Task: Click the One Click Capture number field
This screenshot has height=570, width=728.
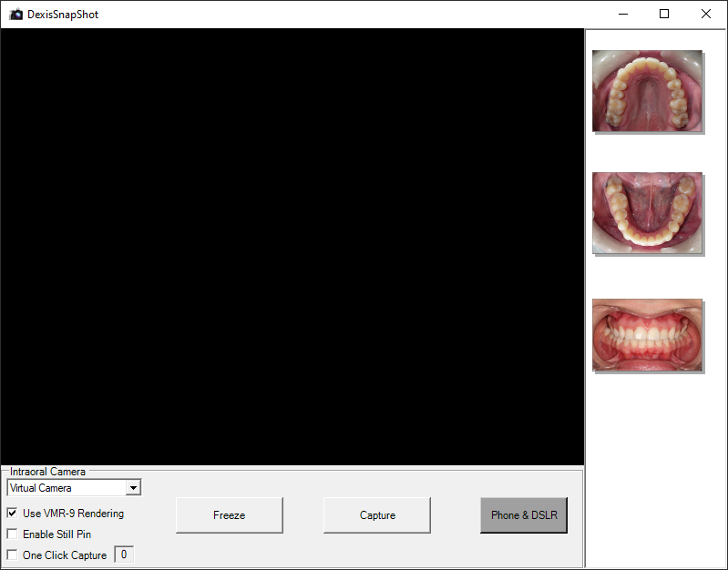Action: pos(124,555)
